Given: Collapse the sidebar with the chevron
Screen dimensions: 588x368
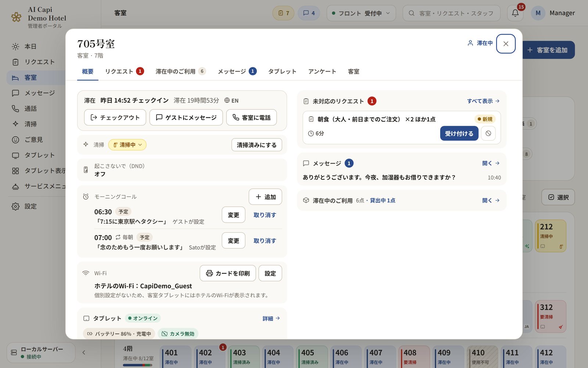Looking at the screenshot, I should (84, 353).
